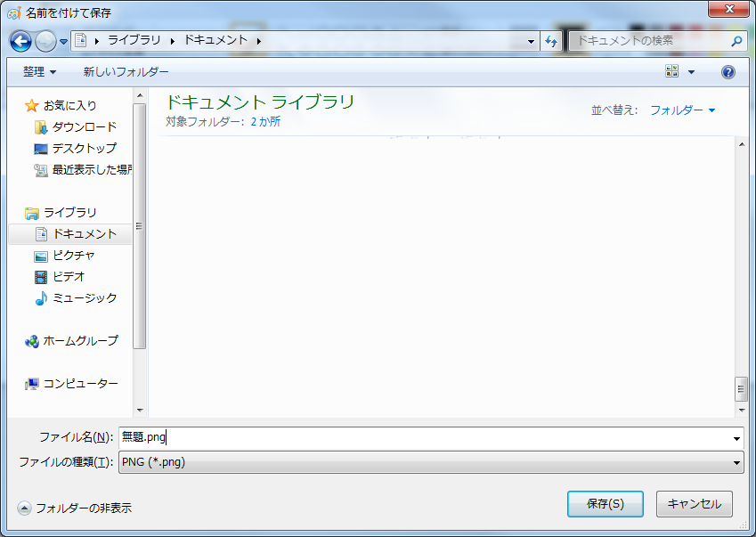The width and height of the screenshot is (756, 537).
Task: Click file list scroll down arrow
Action: pos(742,411)
